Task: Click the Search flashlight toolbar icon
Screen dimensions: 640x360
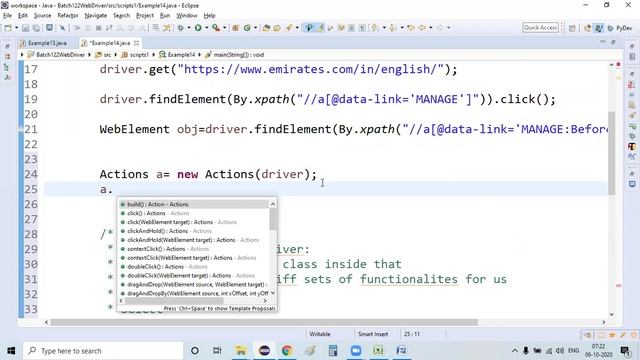Action: 289,28
